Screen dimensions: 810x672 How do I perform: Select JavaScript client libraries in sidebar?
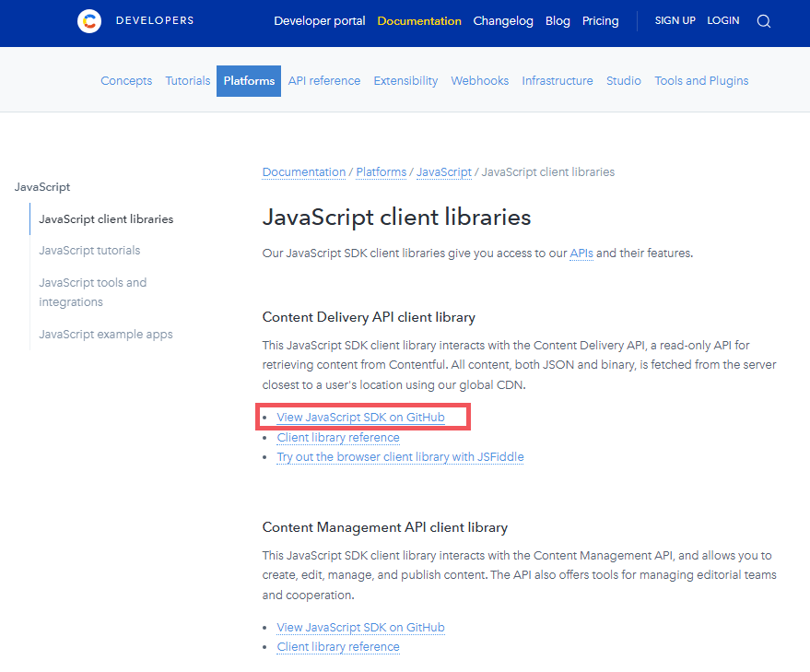(x=106, y=219)
